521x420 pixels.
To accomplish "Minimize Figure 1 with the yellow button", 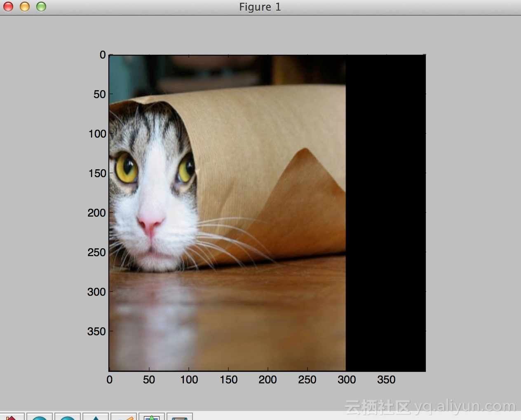I will (25, 7).
